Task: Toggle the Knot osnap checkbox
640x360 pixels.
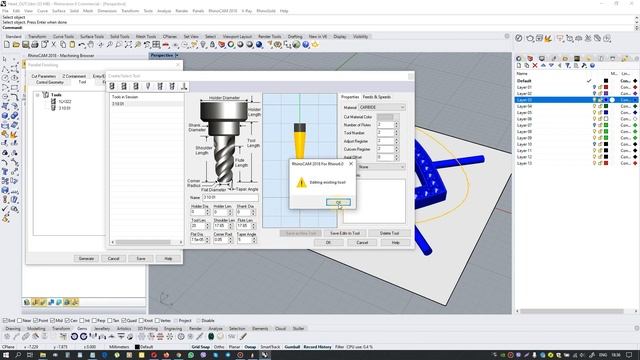Action: coord(141,321)
